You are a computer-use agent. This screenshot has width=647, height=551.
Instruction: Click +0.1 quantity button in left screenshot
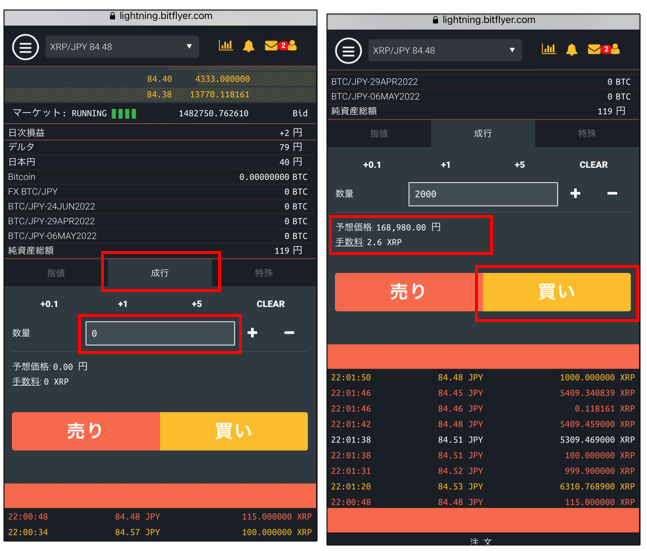(49, 304)
